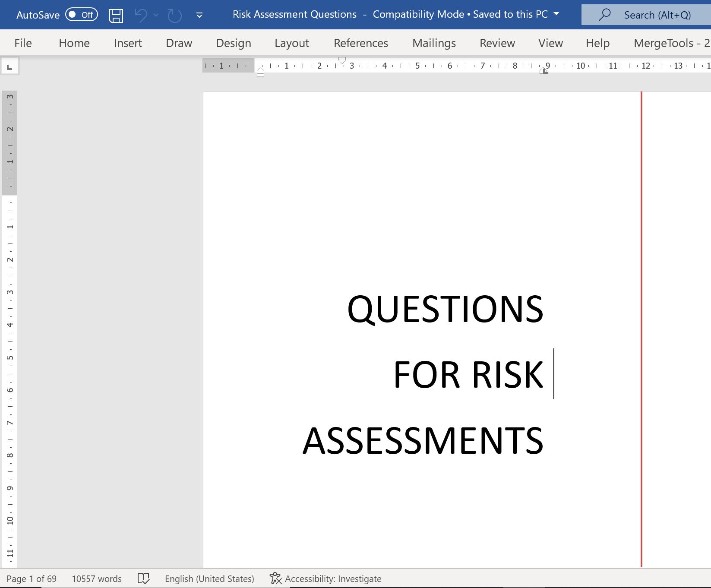711x588 pixels.
Task: Open the Undo history dropdown arrow
Action: pyautogui.click(x=156, y=15)
